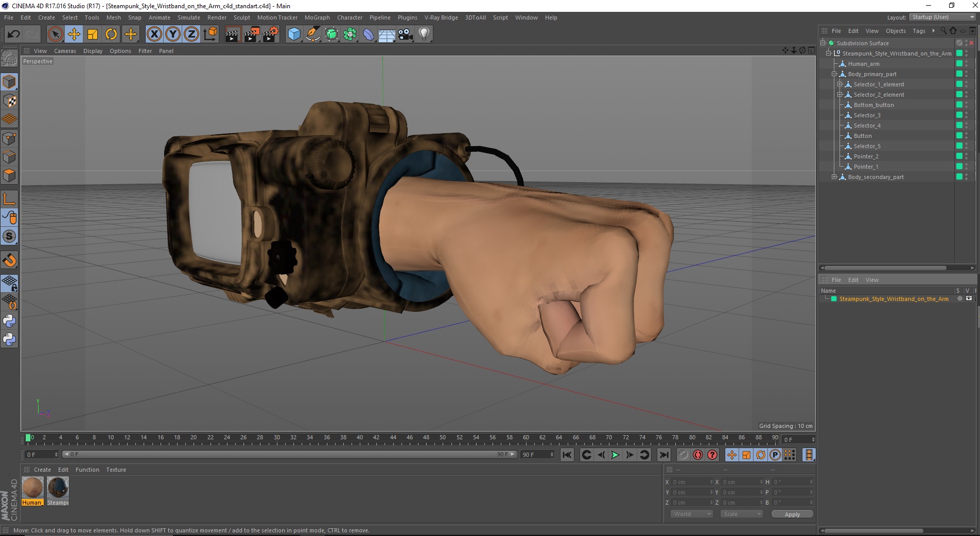Click the Undo arrow icon
The height and width of the screenshot is (536, 980).
[13, 34]
